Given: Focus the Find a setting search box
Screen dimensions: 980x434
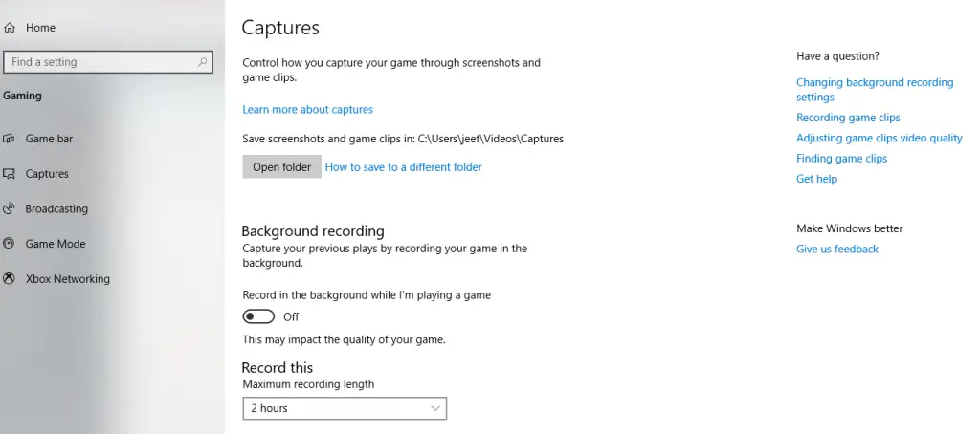Looking at the screenshot, I should 108,62.
